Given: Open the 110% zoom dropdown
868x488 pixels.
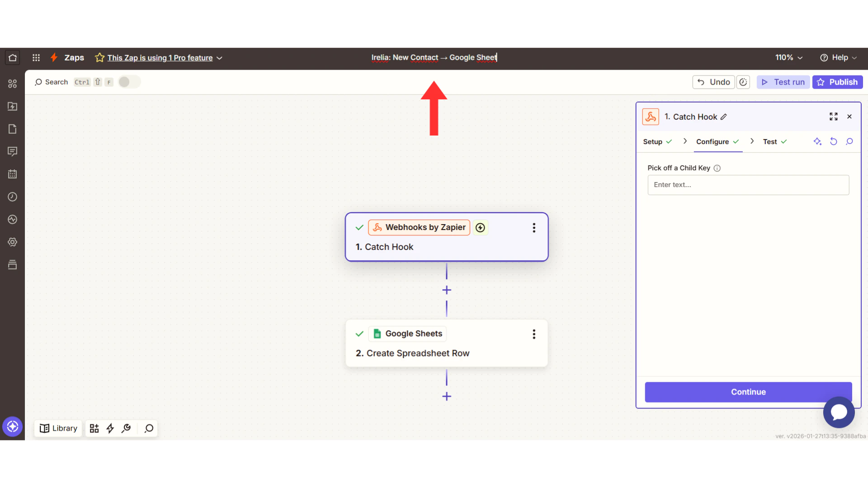Looking at the screenshot, I should 789,58.
